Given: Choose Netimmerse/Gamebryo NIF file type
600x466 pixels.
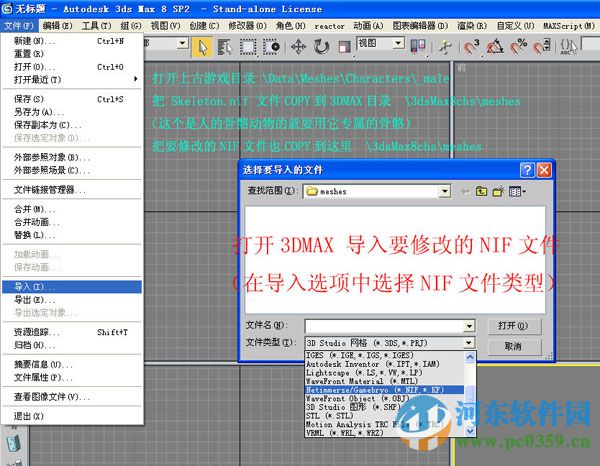Looking at the screenshot, I should (x=385, y=390).
